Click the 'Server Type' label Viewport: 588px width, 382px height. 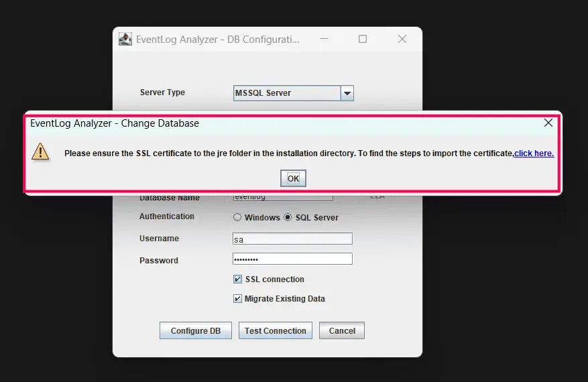tap(162, 92)
